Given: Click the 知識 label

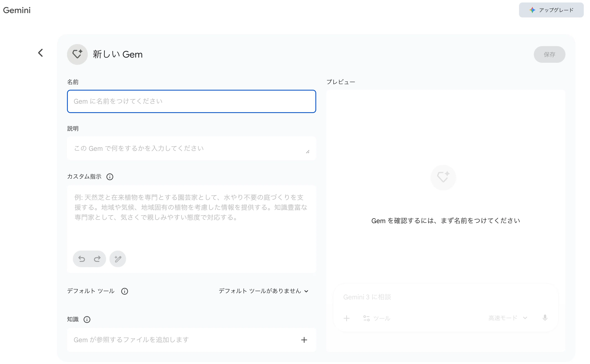Looking at the screenshot, I should [x=73, y=319].
